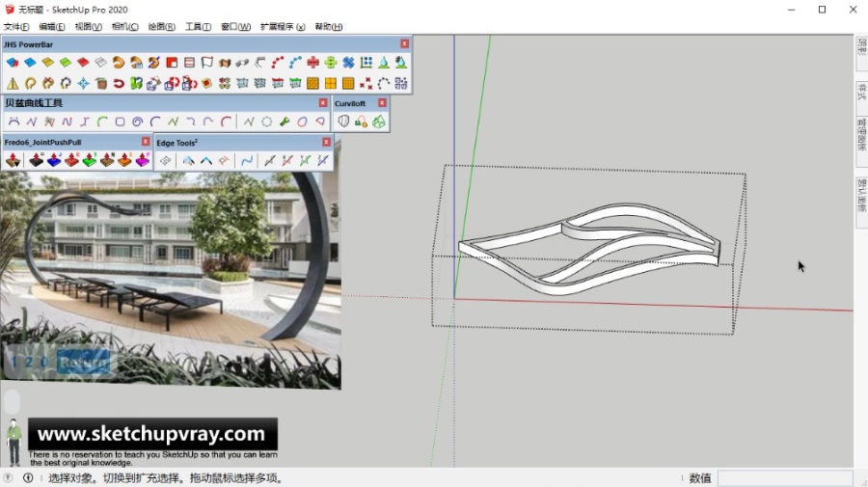Open the 扩展程序(x) menu
The width and height of the screenshot is (868, 487).
pos(283,27)
